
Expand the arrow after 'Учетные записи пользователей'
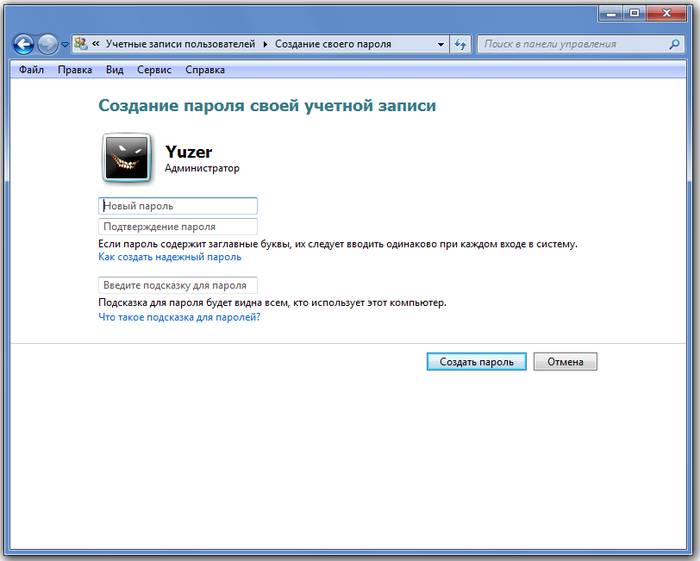pos(266,44)
